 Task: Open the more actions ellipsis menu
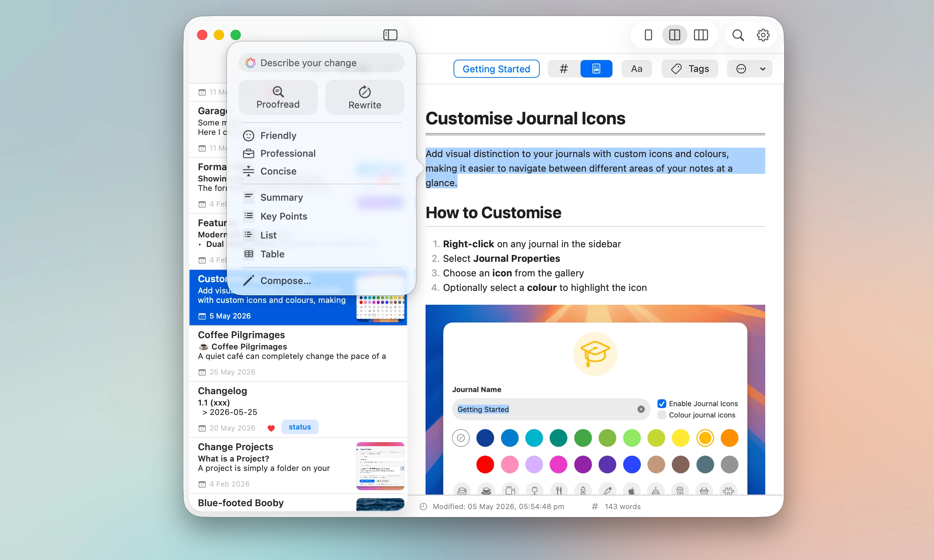(x=741, y=69)
